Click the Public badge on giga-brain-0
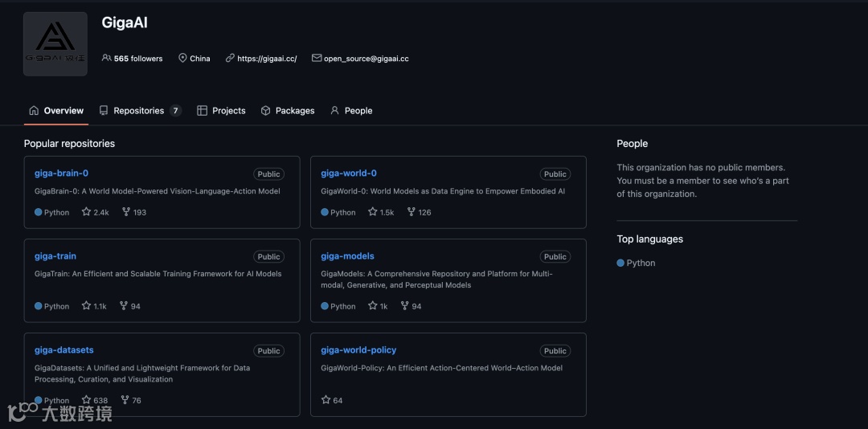The image size is (868, 429). (269, 174)
